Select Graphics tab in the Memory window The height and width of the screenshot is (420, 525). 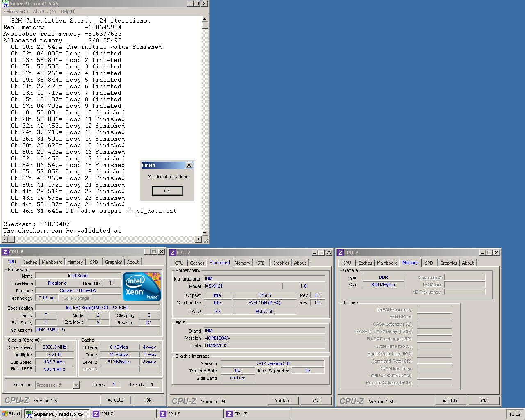tap(449, 263)
